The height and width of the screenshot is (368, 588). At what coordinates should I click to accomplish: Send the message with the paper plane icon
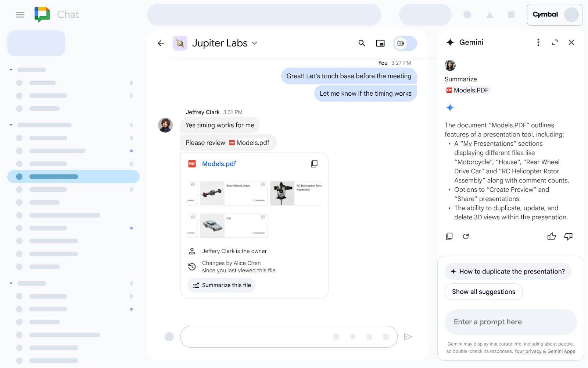409,336
